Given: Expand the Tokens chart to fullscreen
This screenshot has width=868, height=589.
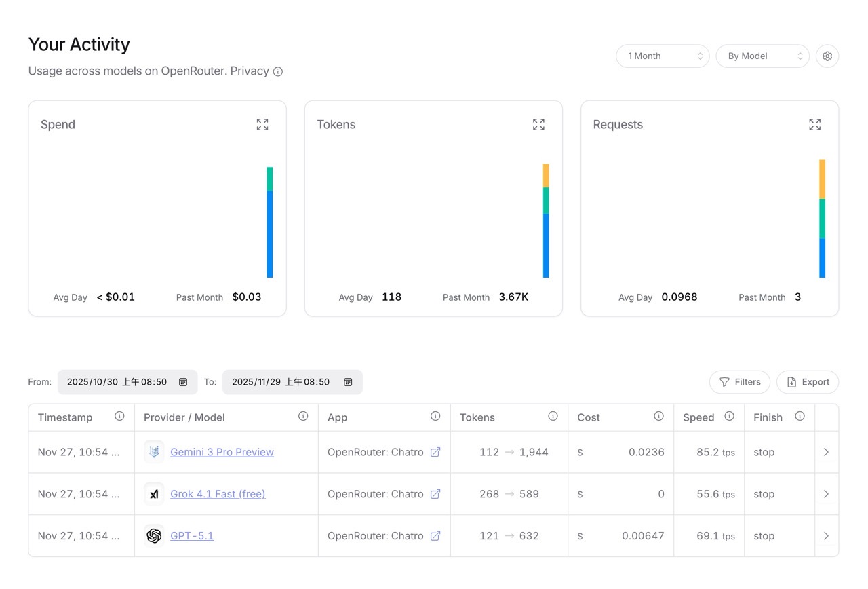Looking at the screenshot, I should point(538,125).
